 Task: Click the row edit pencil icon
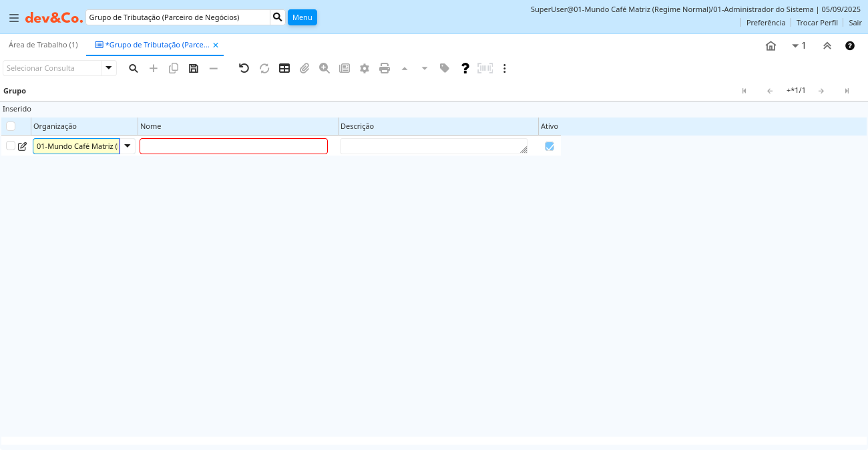click(x=23, y=146)
